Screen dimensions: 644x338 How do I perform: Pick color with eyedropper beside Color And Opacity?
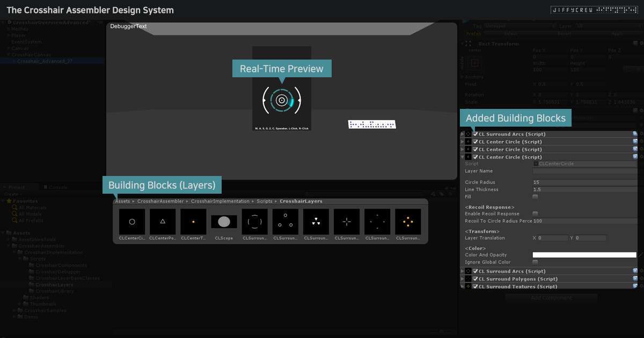click(640, 255)
